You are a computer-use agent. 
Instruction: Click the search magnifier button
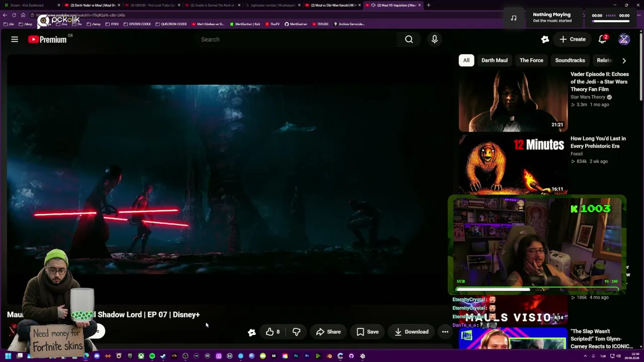[409, 39]
